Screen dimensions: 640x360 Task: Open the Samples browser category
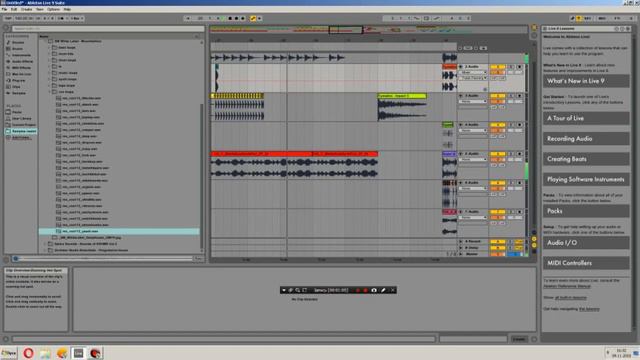point(19,93)
